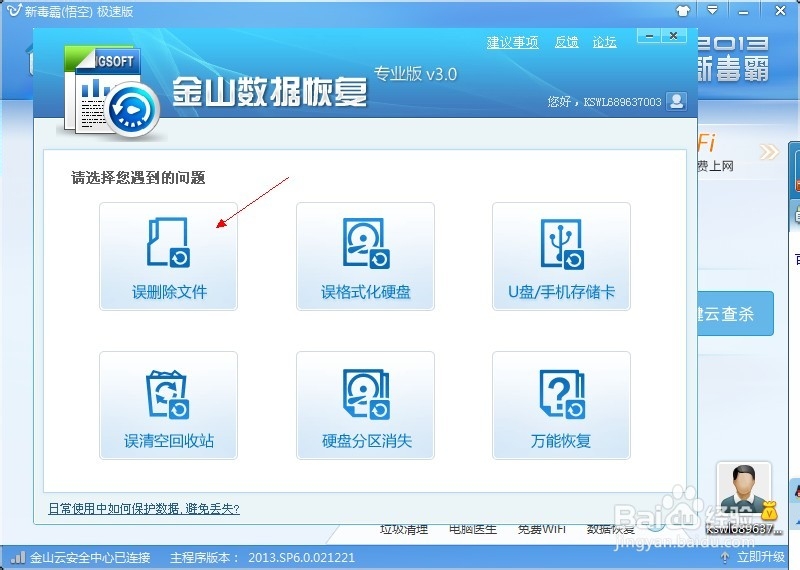Open the 万能恢复 recovery option
Viewport: 800px width, 570px height.
(x=561, y=405)
